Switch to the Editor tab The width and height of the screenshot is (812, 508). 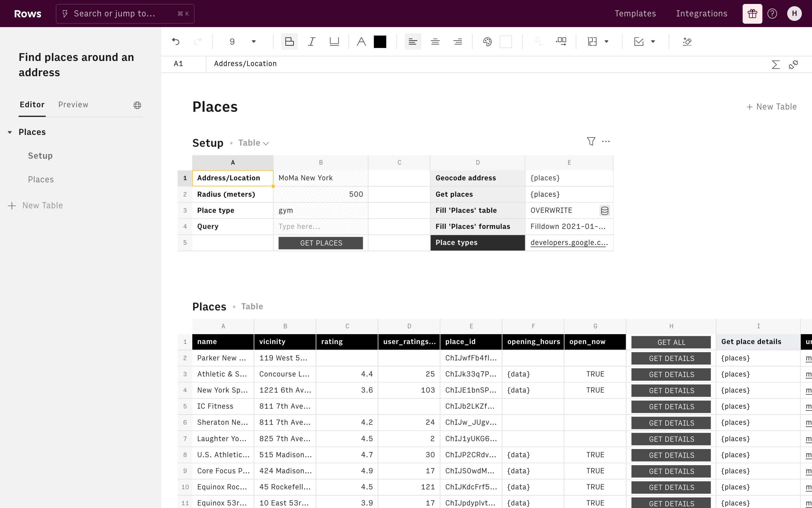[32, 104]
